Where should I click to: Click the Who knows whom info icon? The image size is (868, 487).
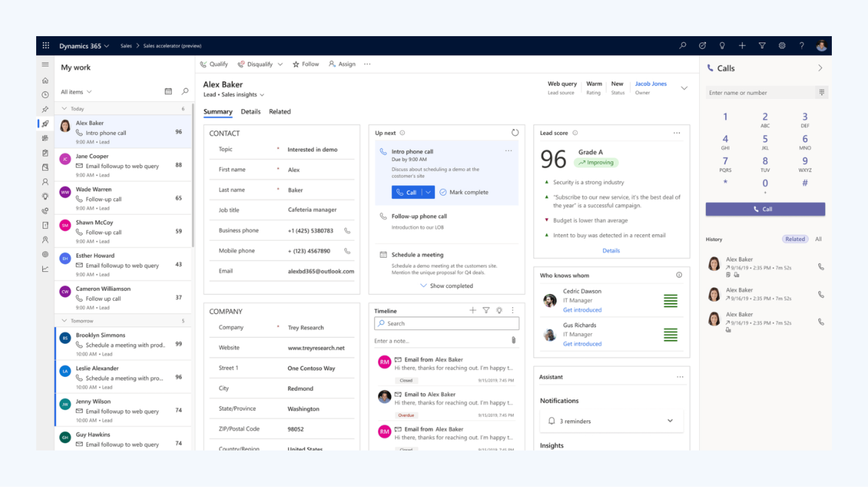[679, 275]
